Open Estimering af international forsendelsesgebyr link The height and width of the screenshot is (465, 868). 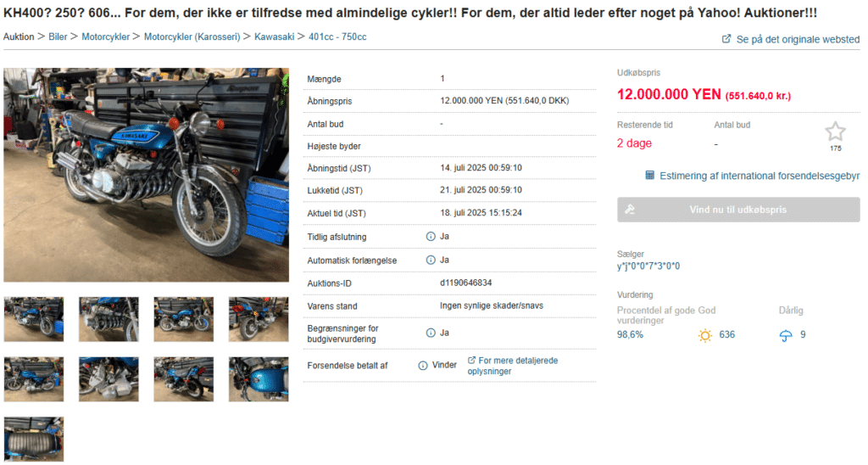[x=759, y=176]
